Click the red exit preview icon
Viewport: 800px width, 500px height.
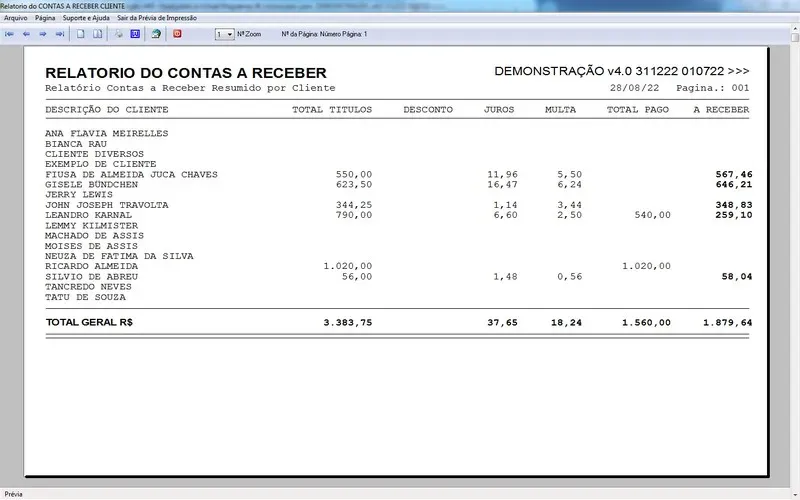[x=178, y=34]
